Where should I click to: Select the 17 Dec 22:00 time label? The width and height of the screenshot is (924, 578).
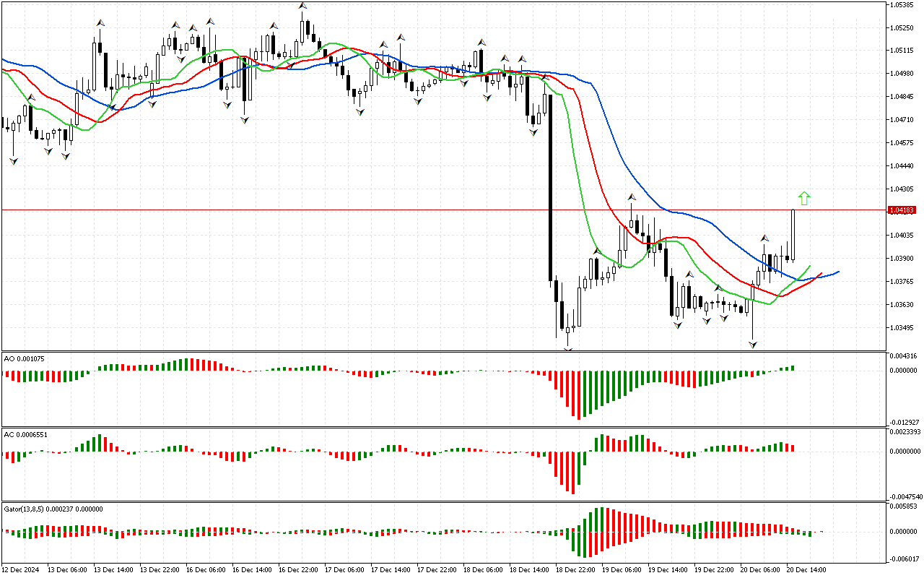click(437, 570)
